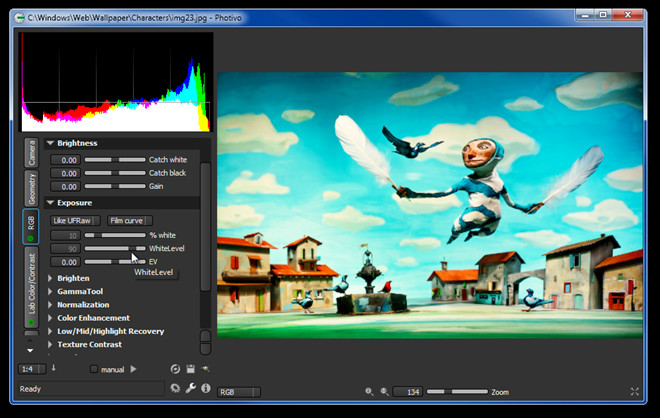660x418 pixels.
Task: Click the Catch white slider
Action: click(115, 160)
